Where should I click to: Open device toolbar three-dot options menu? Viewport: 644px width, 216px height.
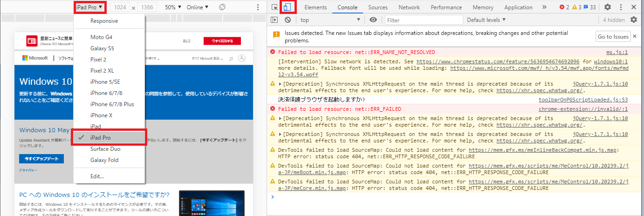pos(258,7)
